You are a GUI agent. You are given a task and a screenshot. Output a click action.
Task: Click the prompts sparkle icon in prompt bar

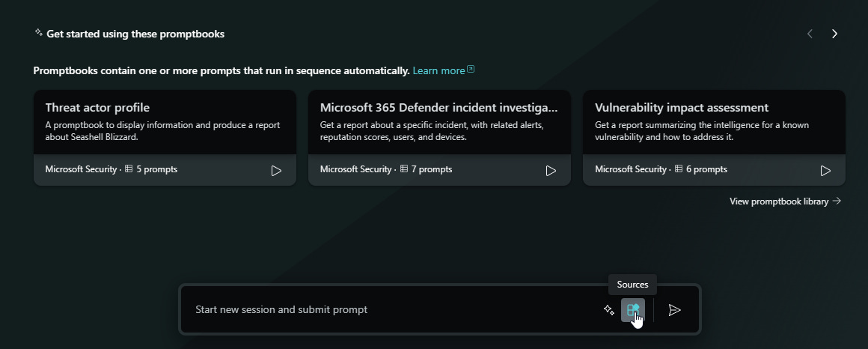tap(609, 310)
